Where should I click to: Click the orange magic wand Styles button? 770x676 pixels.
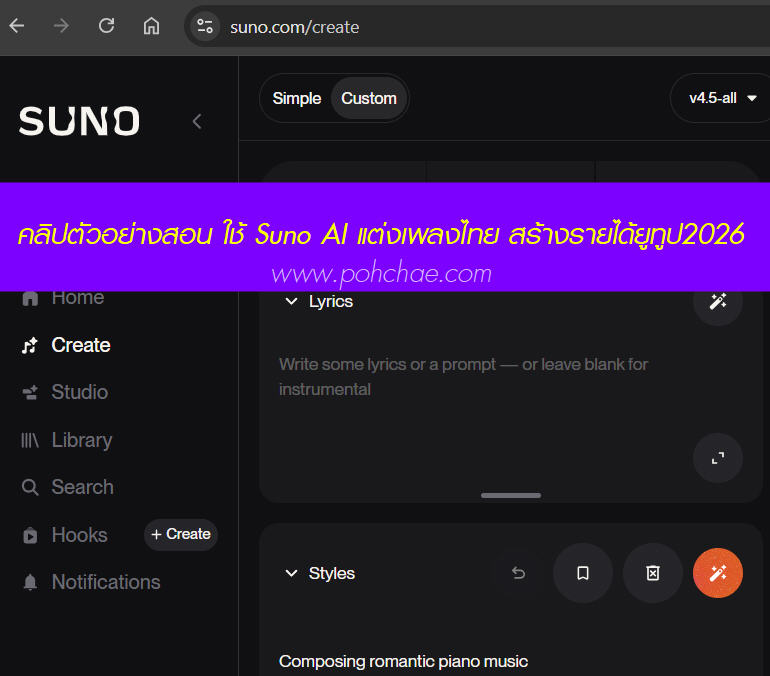pyautogui.click(x=717, y=573)
